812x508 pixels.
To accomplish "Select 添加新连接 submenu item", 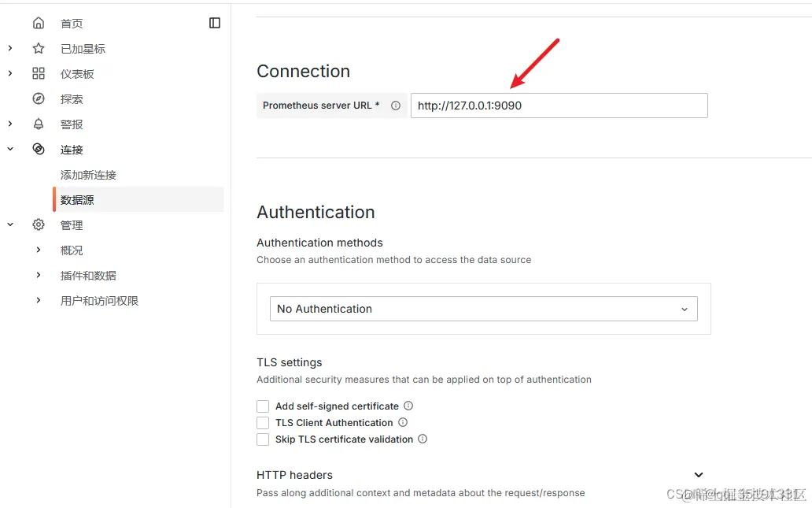I will [x=88, y=175].
